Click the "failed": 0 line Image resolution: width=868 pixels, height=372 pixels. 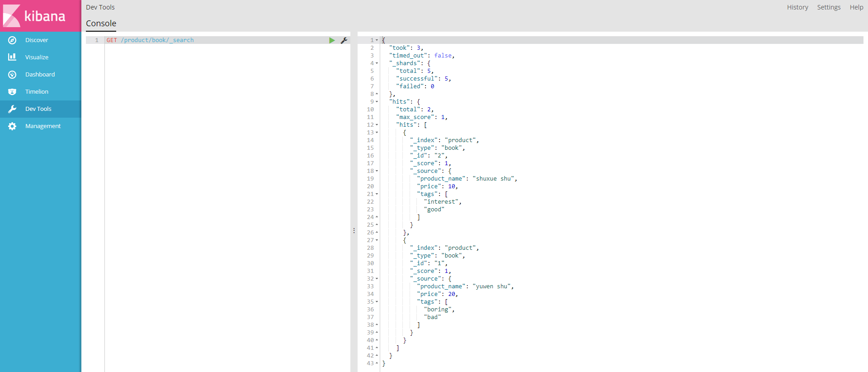415,86
